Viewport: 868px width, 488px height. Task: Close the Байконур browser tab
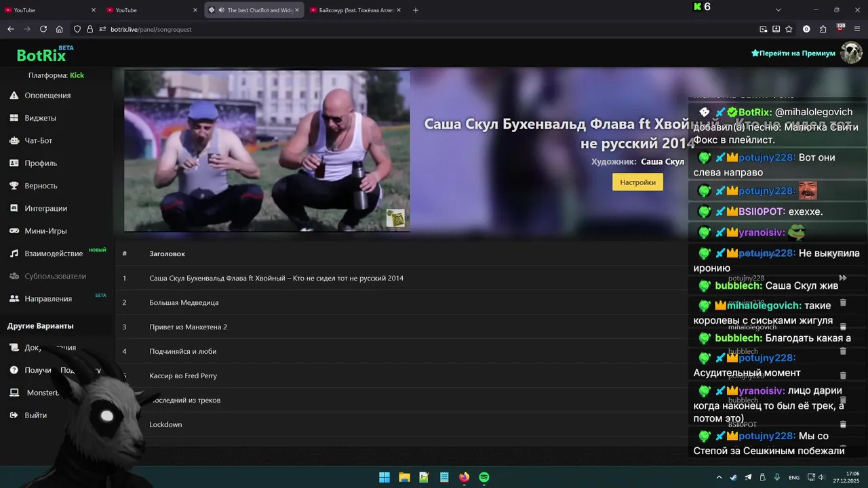[399, 10]
